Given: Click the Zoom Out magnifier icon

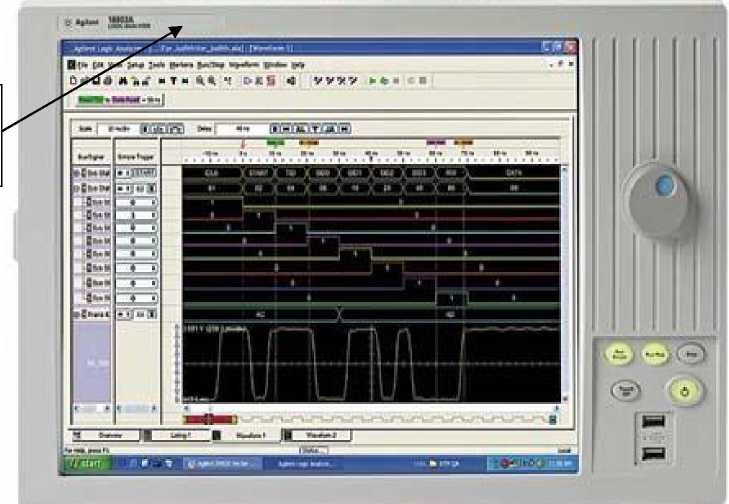Looking at the screenshot, I should [x=211, y=78].
